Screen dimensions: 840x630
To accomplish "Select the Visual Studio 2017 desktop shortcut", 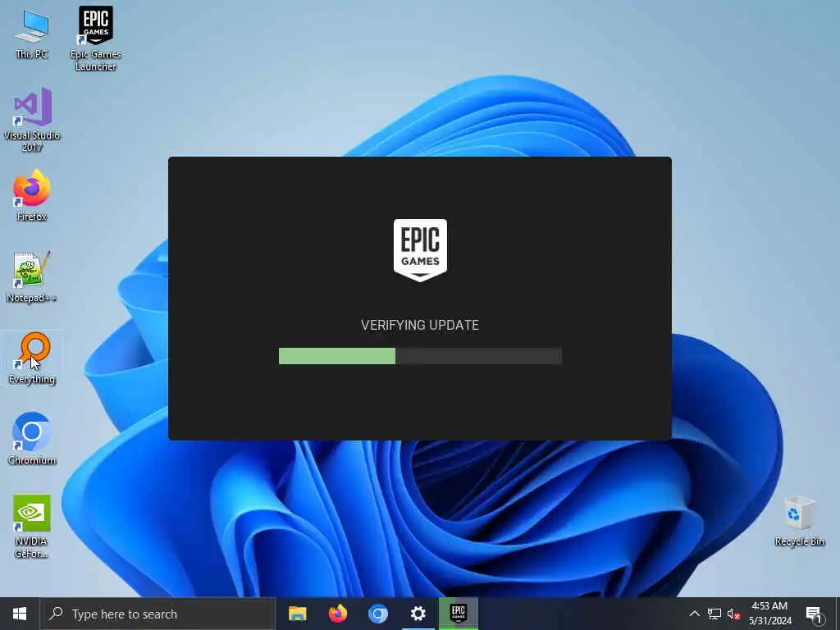I will [32, 120].
